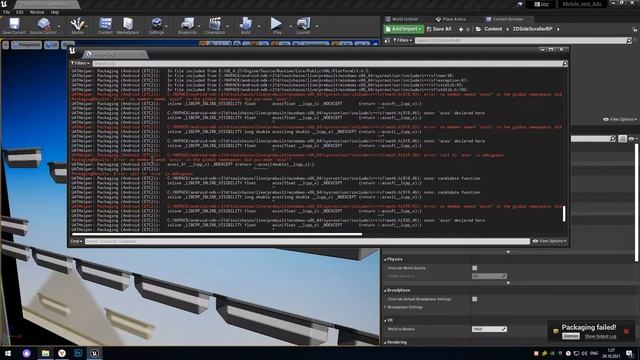Image resolution: width=640 pixels, height=360 pixels.
Task: Toggle Override World Gravity checkbox
Action: tap(474, 268)
